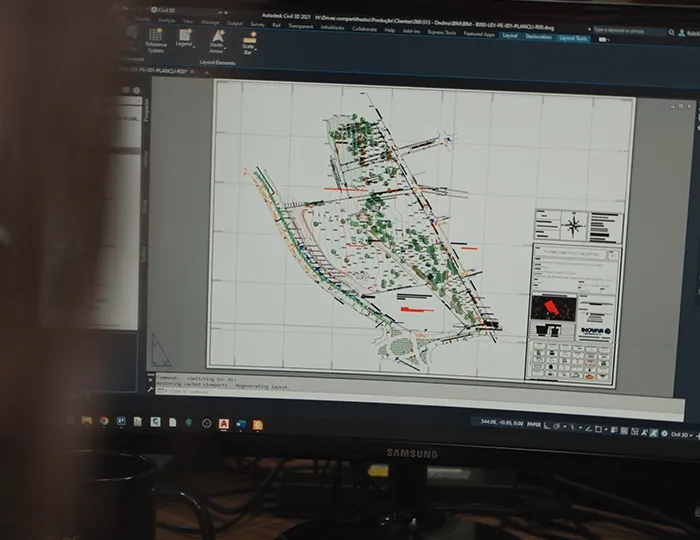Click the Scale Bar ribbon tool
Image resolution: width=700 pixels, height=540 pixels.
(249, 43)
